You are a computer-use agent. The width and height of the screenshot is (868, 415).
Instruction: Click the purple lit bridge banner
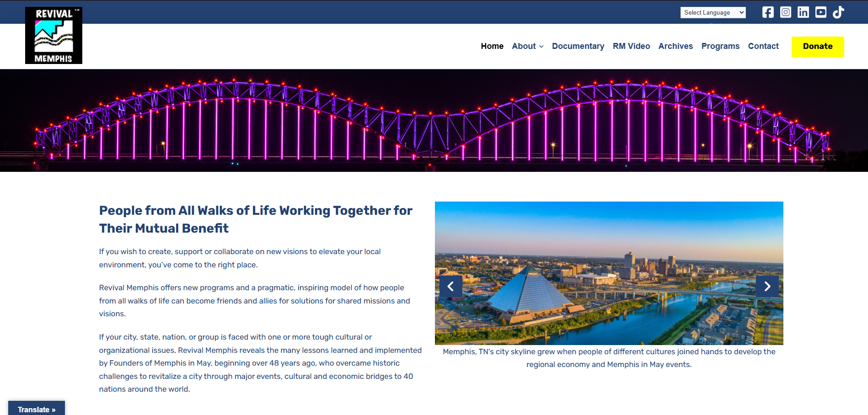coord(434,121)
